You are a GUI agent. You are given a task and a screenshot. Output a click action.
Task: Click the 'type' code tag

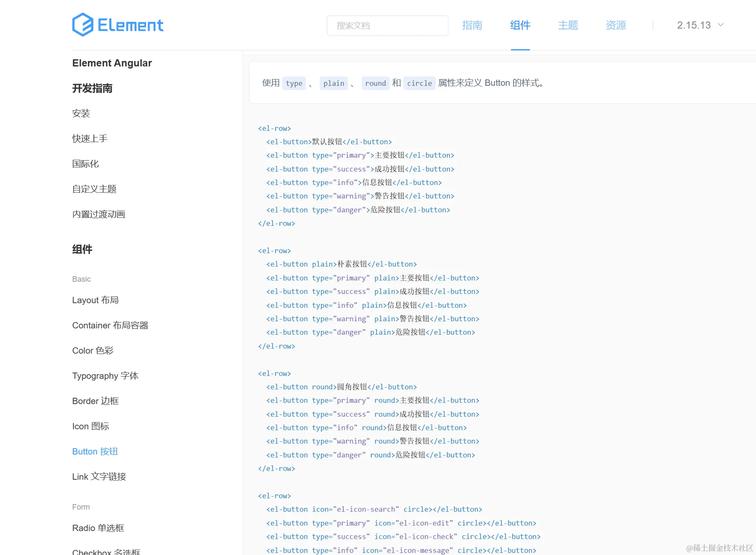(x=294, y=83)
